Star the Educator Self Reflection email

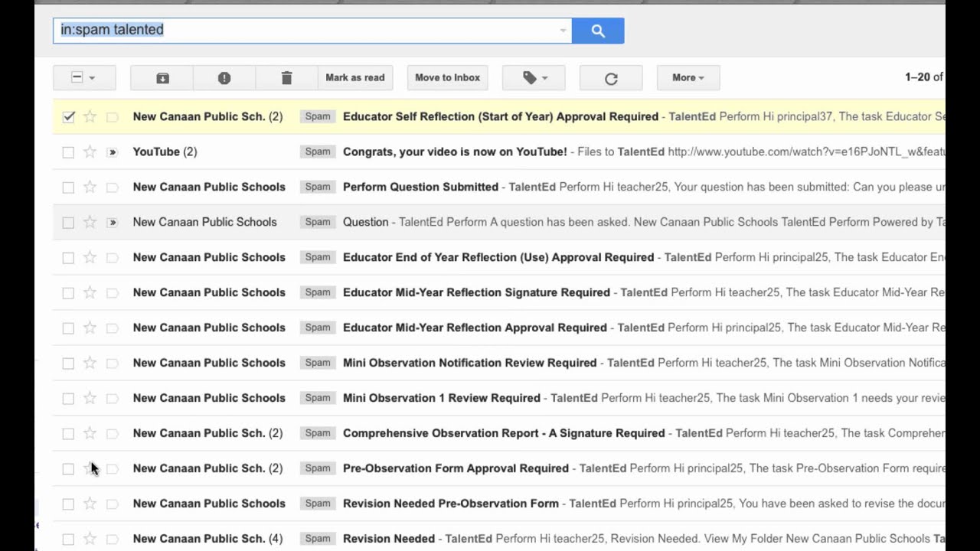coord(90,116)
